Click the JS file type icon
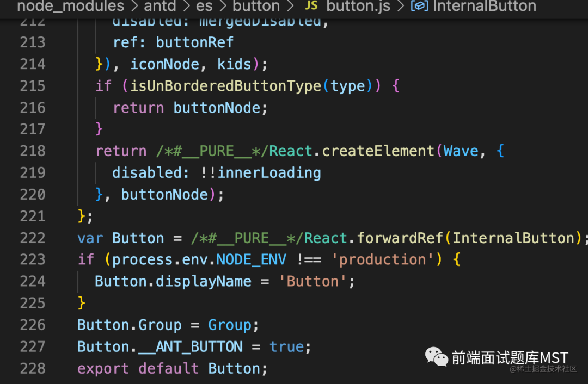Image resolution: width=588 pixels, height=384 pixels. tap(311, 5)
